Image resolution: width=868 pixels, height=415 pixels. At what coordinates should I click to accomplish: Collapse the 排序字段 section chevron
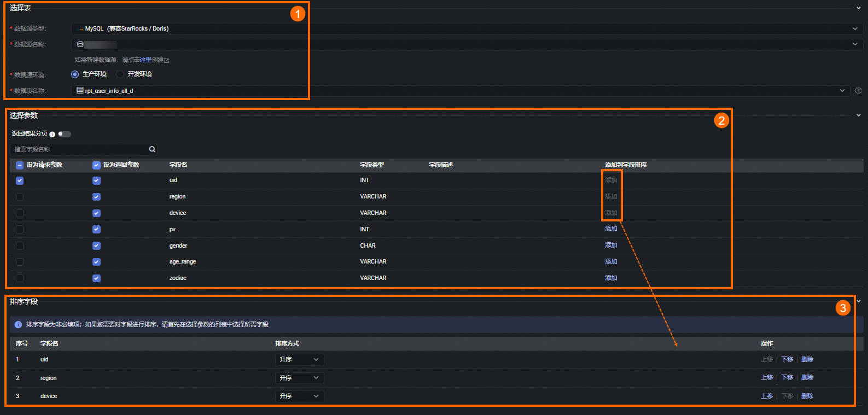point(859,301)
